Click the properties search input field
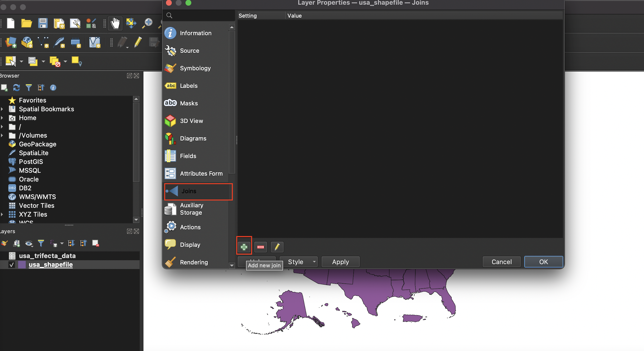Screen dimensions: 644x351 pyautogui.click(x=202, y=16)
